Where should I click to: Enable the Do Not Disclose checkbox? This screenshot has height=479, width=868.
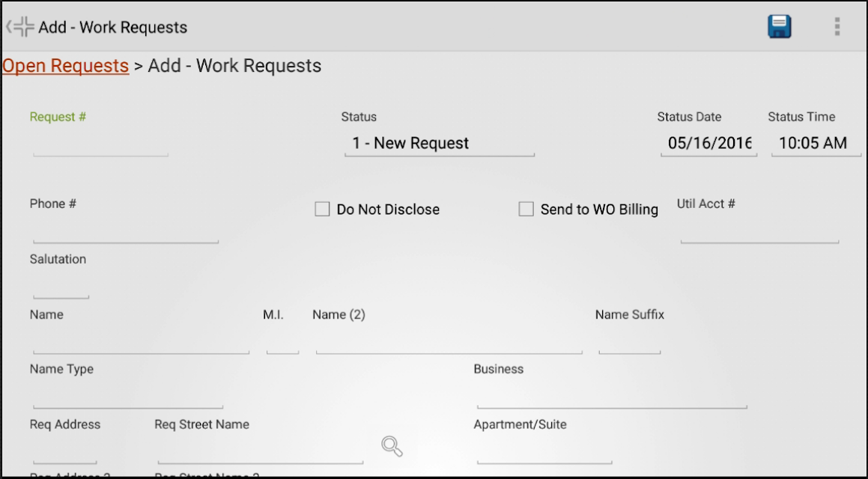click(322, 209)
